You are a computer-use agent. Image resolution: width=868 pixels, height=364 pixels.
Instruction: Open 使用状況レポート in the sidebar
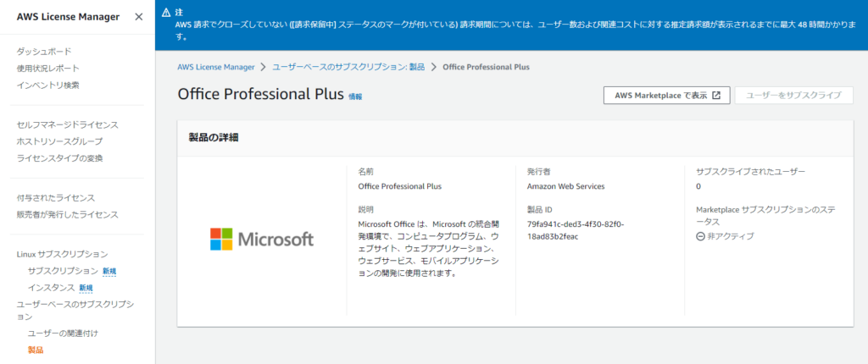[48, 69]
